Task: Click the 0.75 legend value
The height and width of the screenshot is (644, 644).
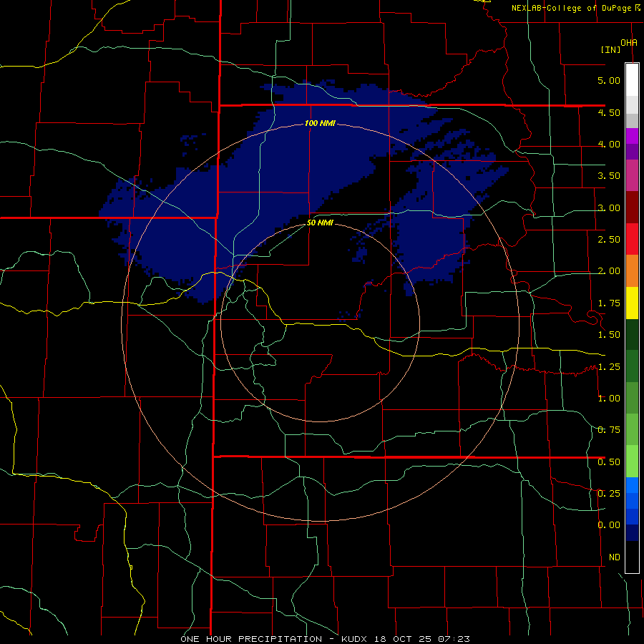Action: coord(609,430)
